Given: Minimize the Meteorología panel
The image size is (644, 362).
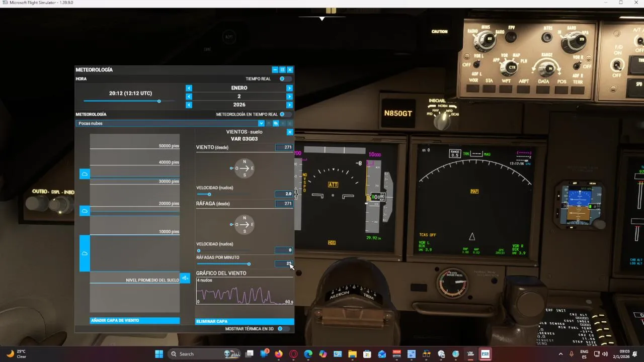Looking at the screenshot, I should pos(275,70).
